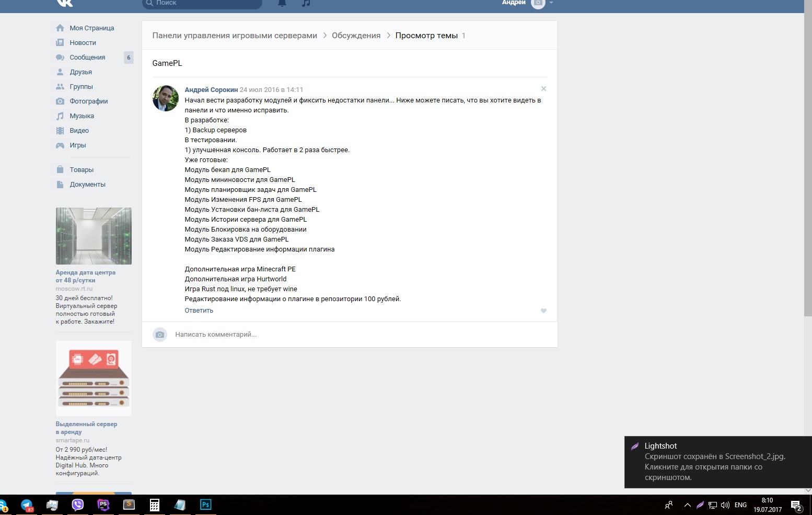Open ad link Аренда дата центра
Image resolution: width=812 pixels, height=515 pixels.
[x=86, y=276]
